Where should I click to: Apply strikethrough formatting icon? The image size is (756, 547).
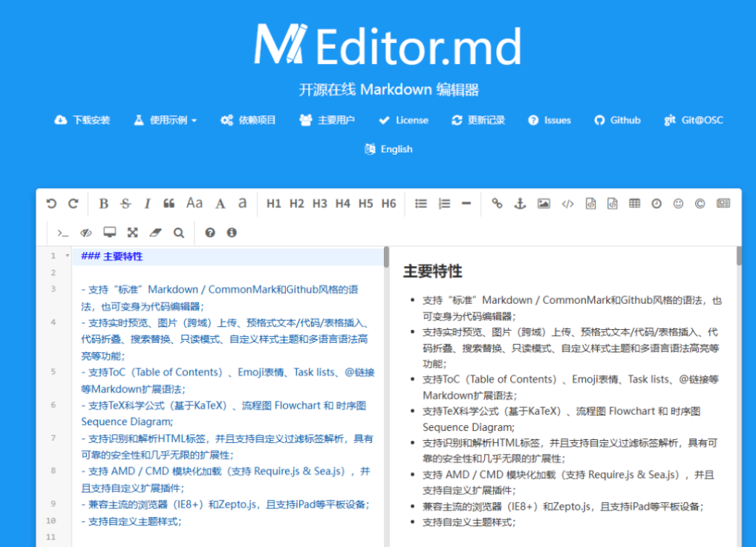[126, 204]
